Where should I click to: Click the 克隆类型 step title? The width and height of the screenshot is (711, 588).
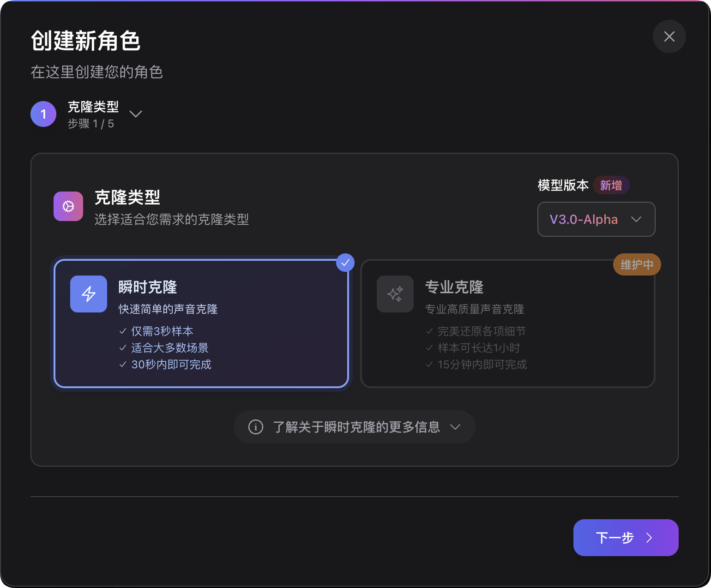tap(93, 107)
